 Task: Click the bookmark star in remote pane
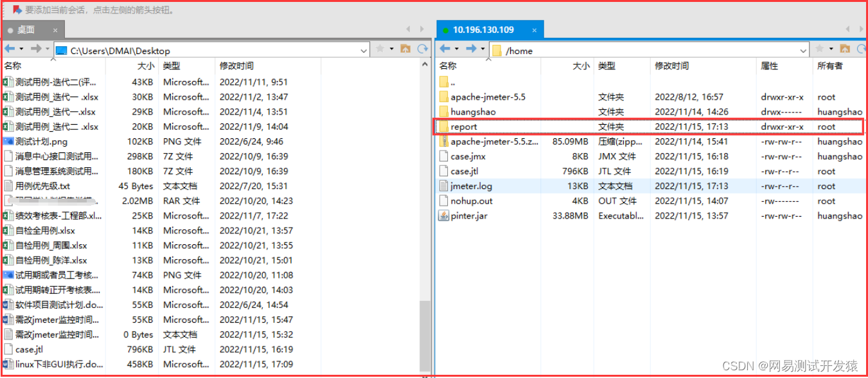coord(820,49)
